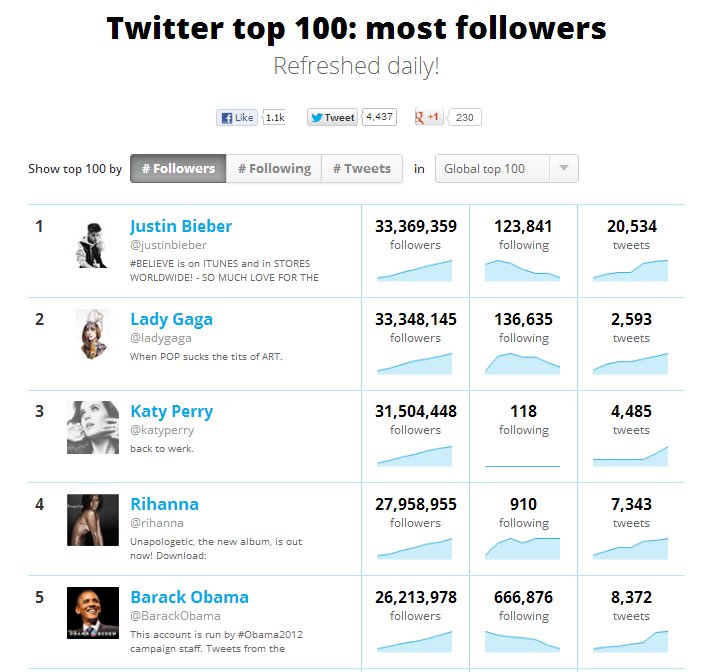Click Katy Perry's profile photo
Image resolution: width=716 pixels, height=672 pixels.
tap(93, 427)
